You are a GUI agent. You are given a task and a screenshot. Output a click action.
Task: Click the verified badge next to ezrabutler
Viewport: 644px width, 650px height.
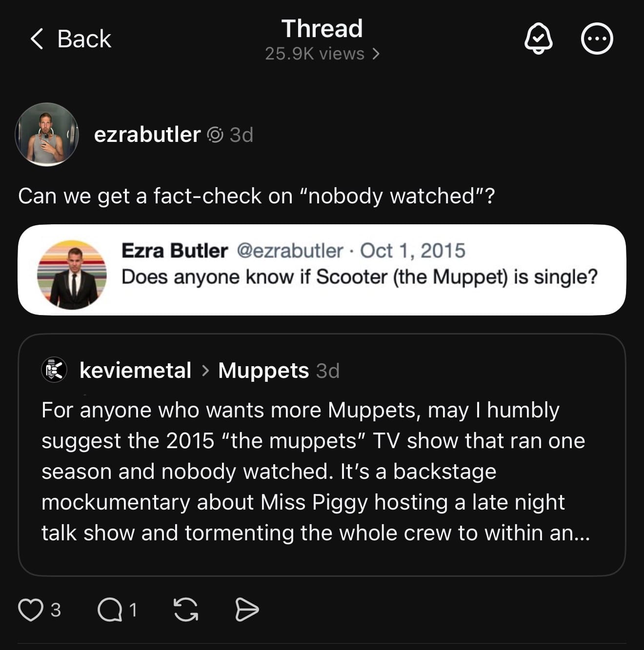(215, 135)
